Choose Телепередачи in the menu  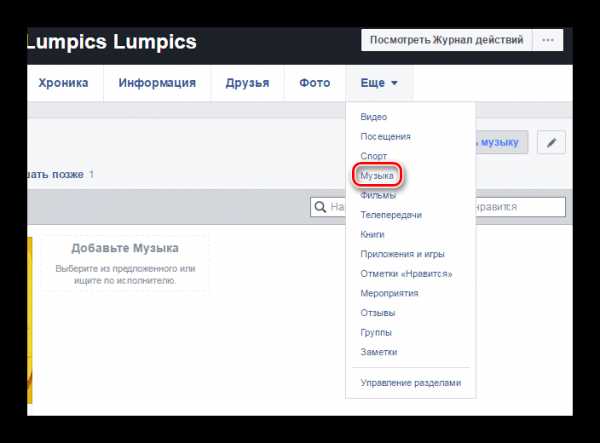pos(391,215)
